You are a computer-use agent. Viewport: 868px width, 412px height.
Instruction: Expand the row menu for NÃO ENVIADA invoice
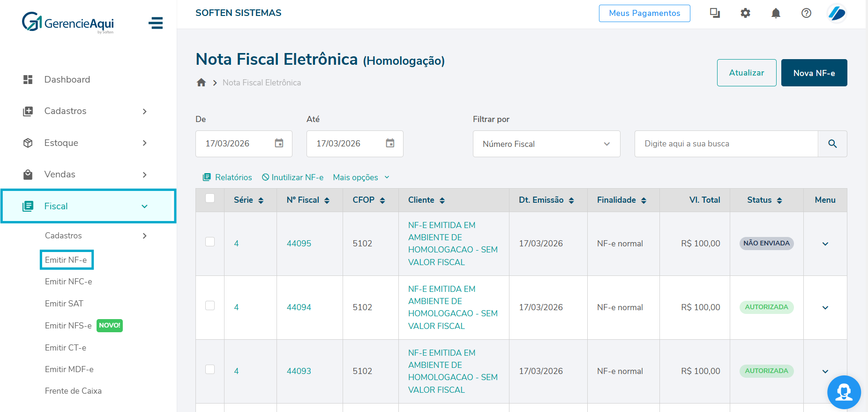(x=825, y=244)
